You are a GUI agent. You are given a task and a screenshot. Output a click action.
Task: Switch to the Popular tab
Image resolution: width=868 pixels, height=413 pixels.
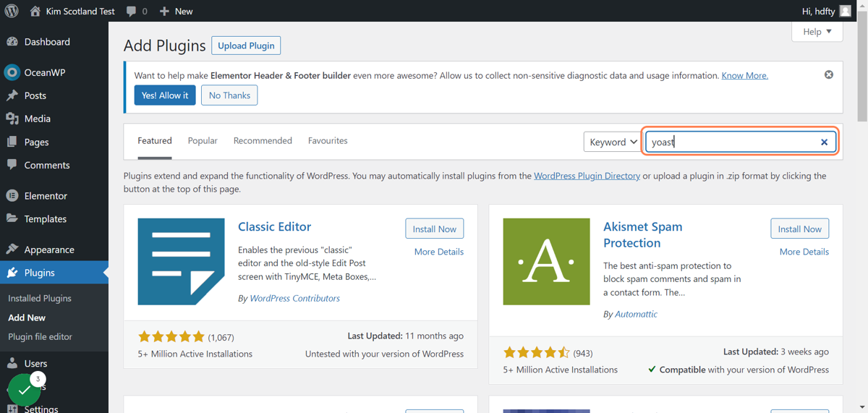203,140
